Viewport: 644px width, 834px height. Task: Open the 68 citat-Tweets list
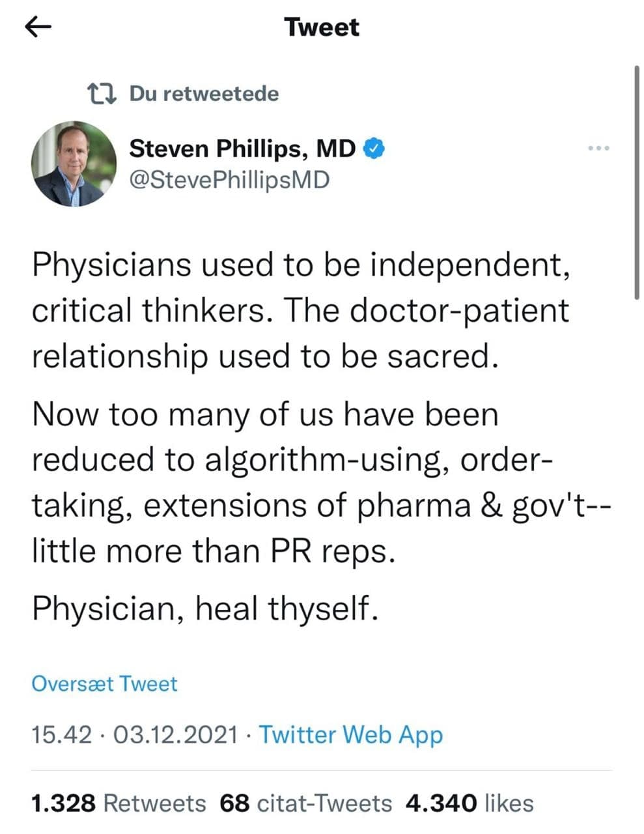pos(305,803)
